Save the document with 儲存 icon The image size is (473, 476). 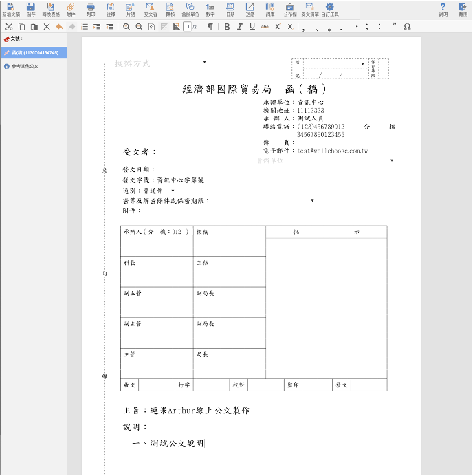pos(31,10)
